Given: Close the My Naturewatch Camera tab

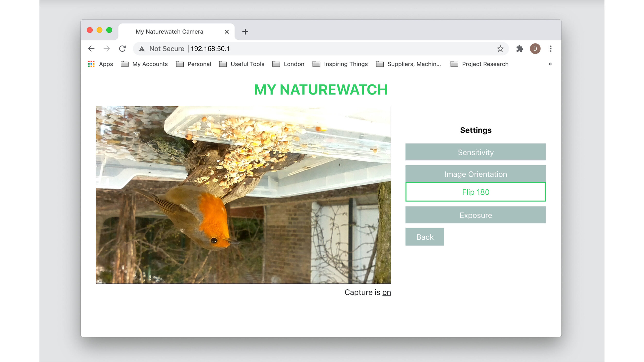Looking at the screenshot, I should point(227,32).
